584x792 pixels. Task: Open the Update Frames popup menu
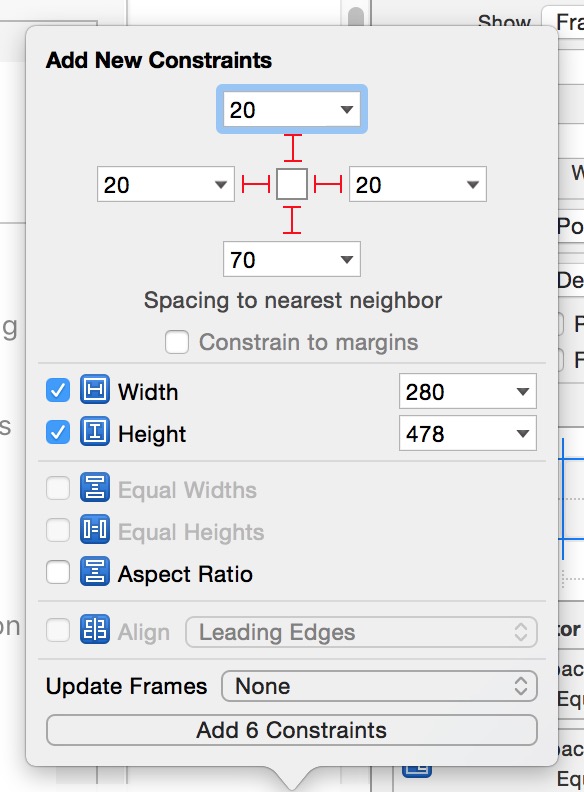click(x=379, y=686)
